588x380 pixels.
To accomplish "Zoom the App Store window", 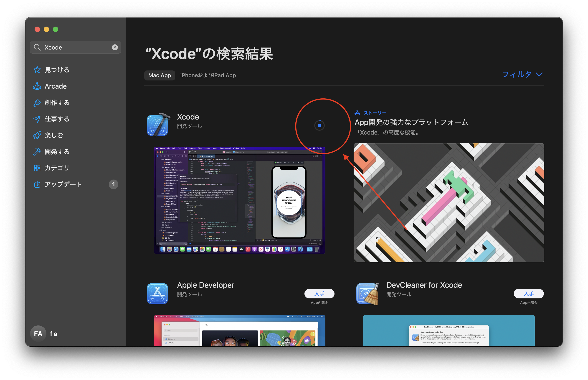I will click(56, 29).
